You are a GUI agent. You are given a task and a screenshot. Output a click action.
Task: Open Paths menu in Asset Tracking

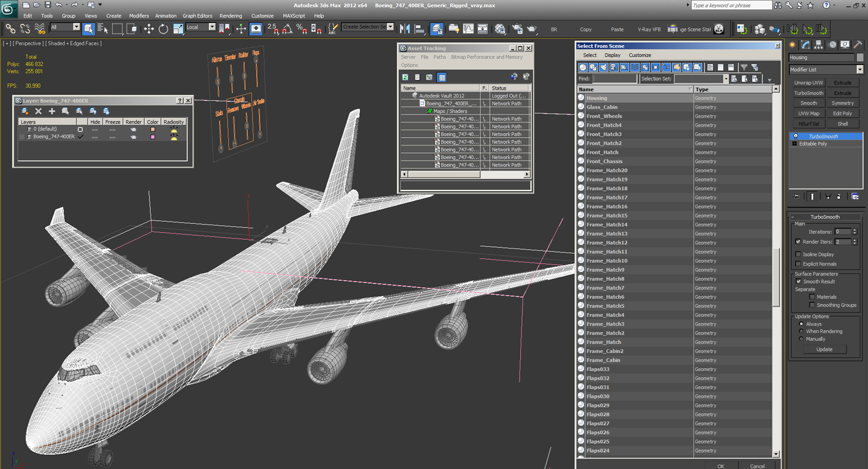coord(440,57)
